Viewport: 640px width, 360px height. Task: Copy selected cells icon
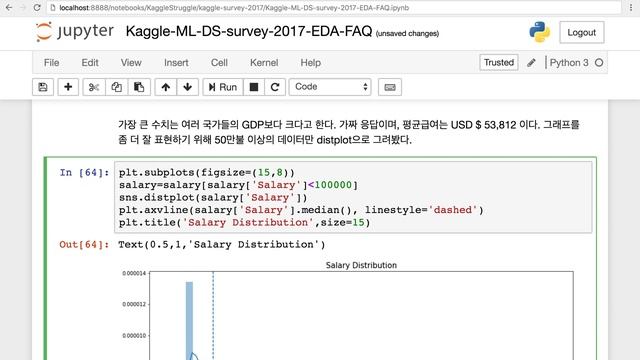[117, 87]
